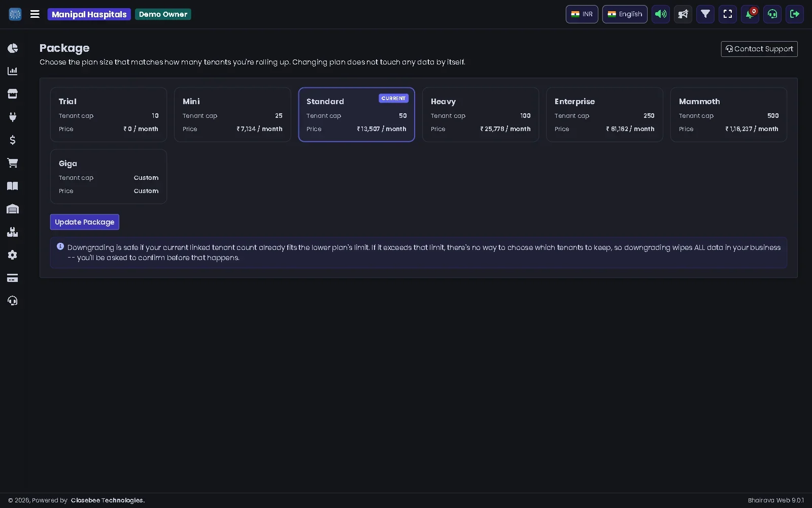Click the Update Package button
Viewport: 812px width, 508px height.
pyautogui.click(x=85, y=222)
